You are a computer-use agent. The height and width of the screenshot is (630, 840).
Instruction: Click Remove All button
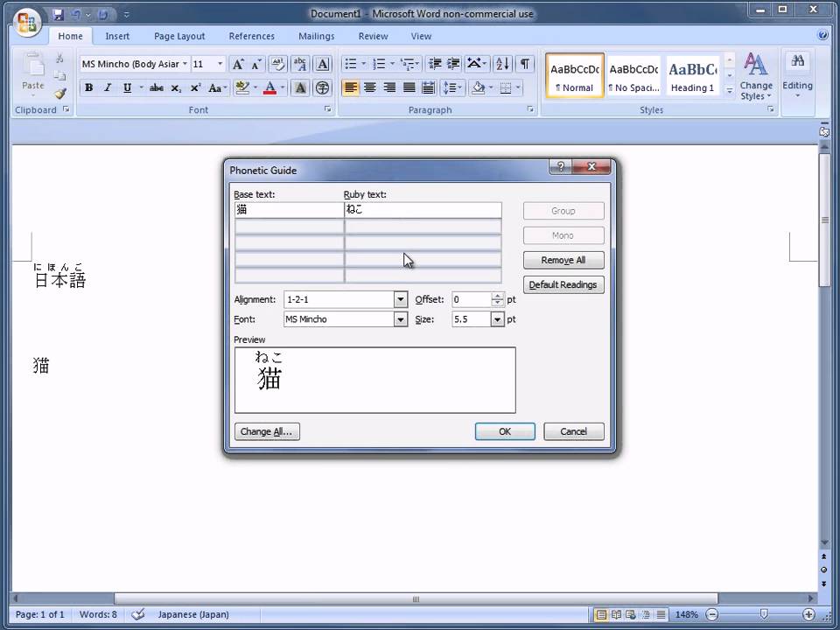point(563,261)
